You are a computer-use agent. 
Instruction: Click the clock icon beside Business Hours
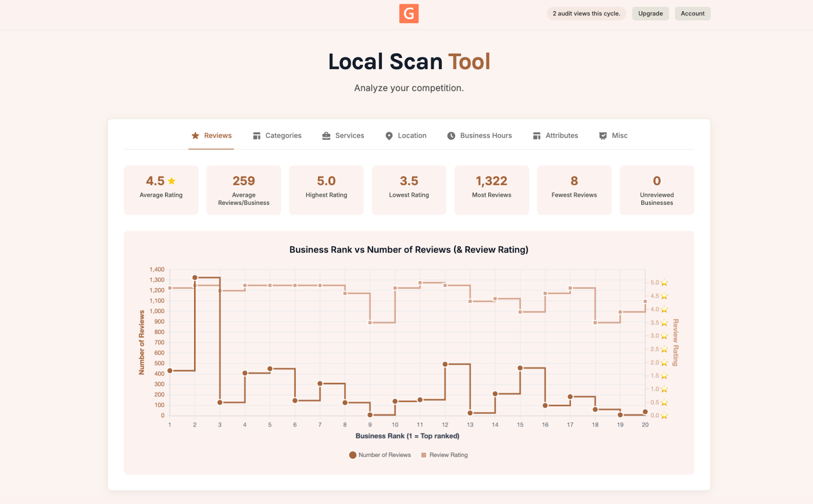click(451, 135)
